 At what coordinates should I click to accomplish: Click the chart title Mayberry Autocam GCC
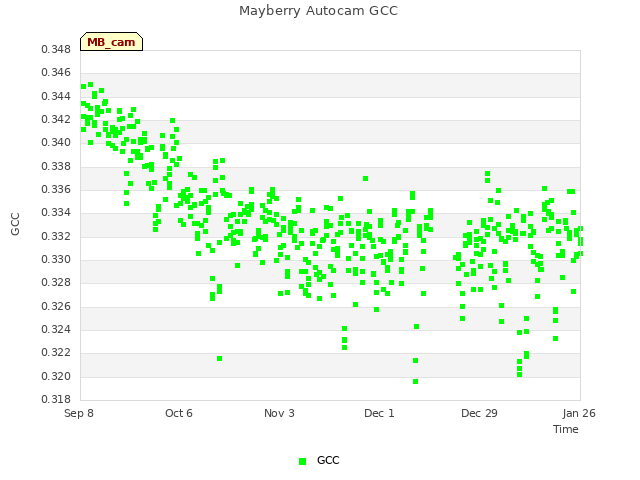[x=318, y=11]
